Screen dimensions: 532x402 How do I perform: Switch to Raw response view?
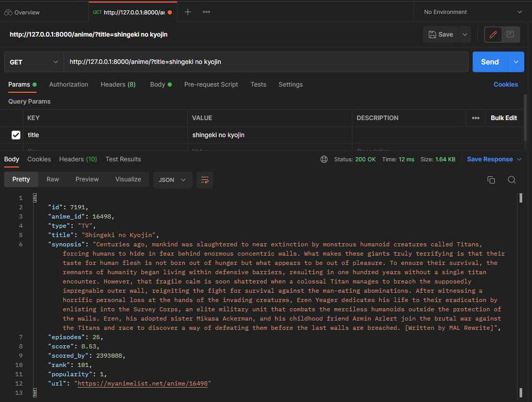(x=52, y=179)
